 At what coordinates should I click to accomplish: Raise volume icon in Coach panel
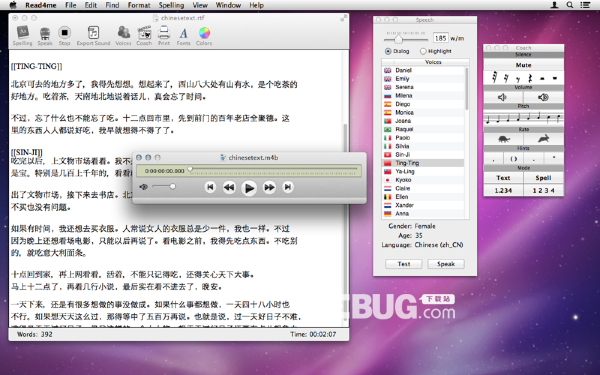tap(543, 97)
